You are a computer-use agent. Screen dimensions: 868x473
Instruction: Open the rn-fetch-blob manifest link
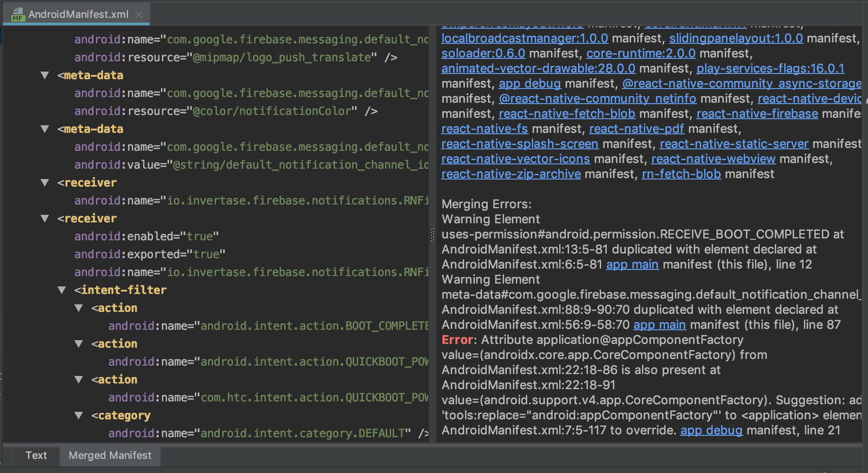click(x=681, y=174)
